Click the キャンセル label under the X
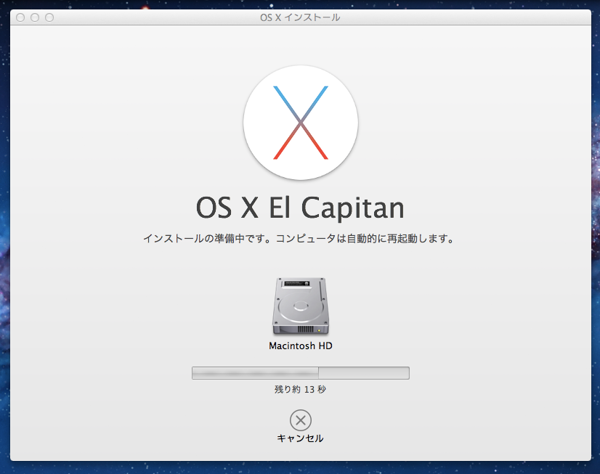The image size is (600, 474). 300,438
